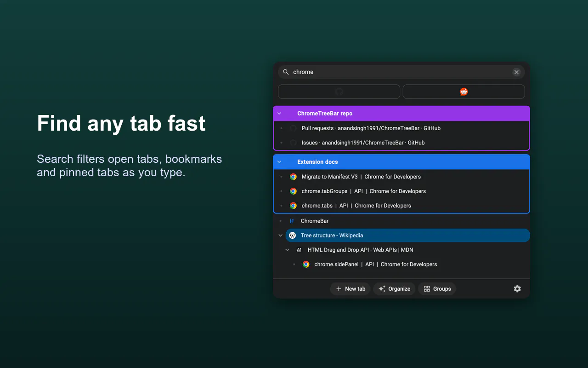The image size is (588, 368).
Task: Open HTML Drag and Drop API MDN tab
Action: coord(411,250)
